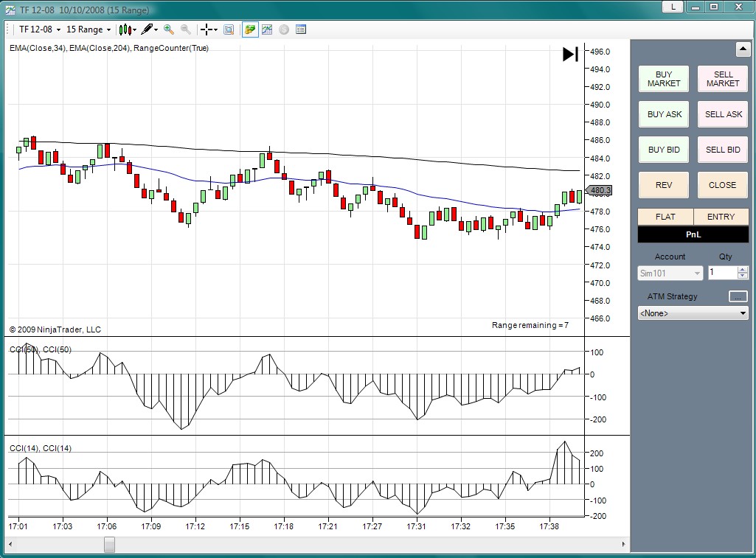This screenshot has width=756, height=558.
Task: Open the chart style candlestick icon
Action: (x=126, y=29)
